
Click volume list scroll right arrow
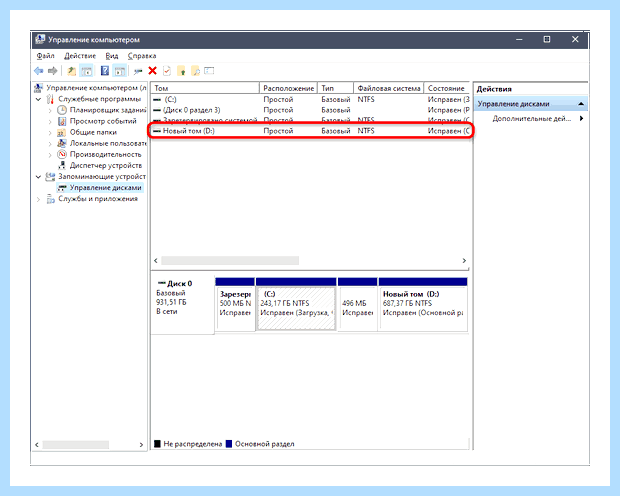pyautogui.click(x=464, y=260)
